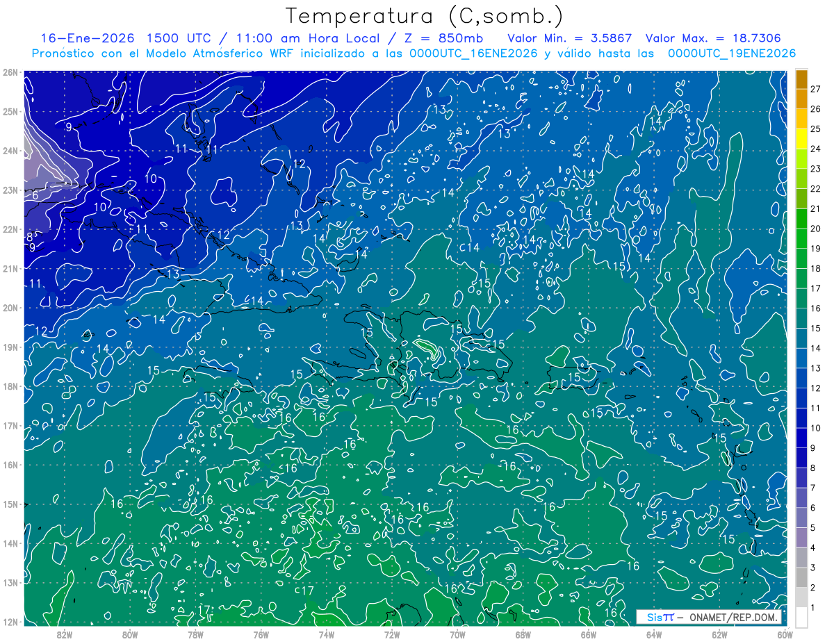Pick the orange colorbar band above 27

801,79
